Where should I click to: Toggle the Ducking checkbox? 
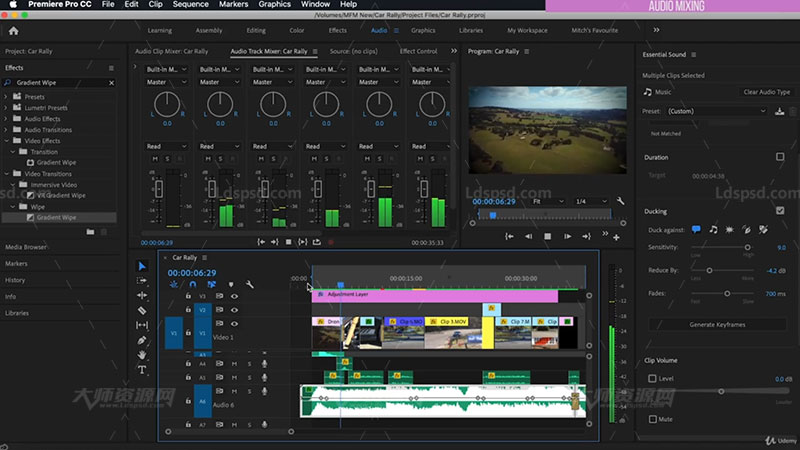[780, 211]
